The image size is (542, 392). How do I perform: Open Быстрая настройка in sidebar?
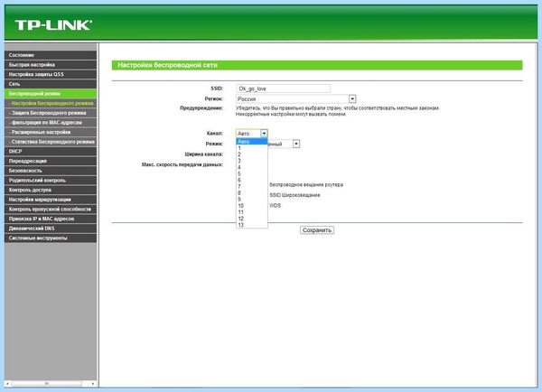tap(51, 65)
